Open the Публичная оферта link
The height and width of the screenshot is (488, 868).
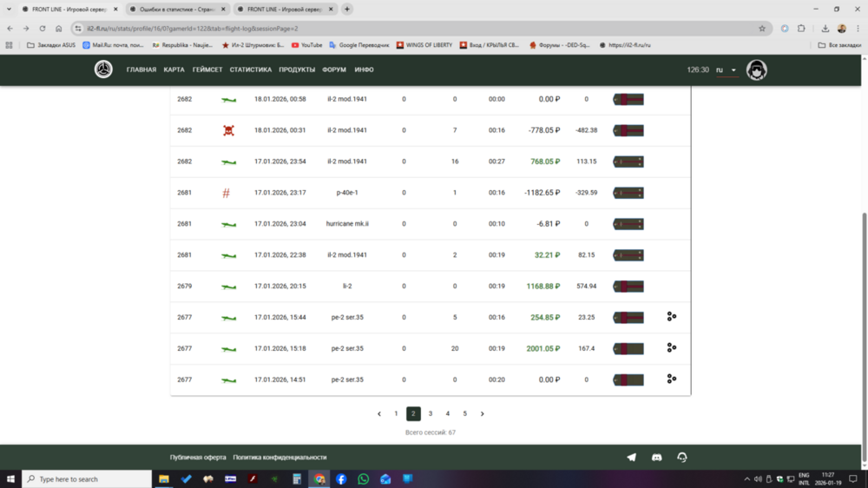[x=198, y=458]
